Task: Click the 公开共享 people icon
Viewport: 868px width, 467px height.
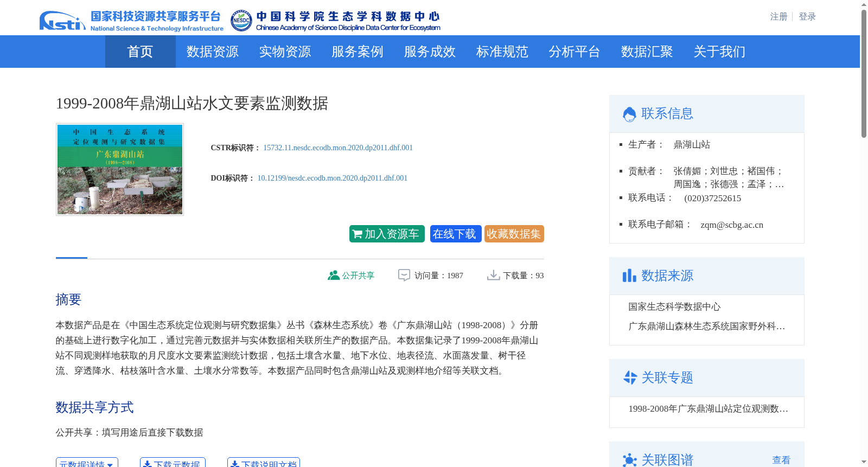Action: [x=334, y=276]
